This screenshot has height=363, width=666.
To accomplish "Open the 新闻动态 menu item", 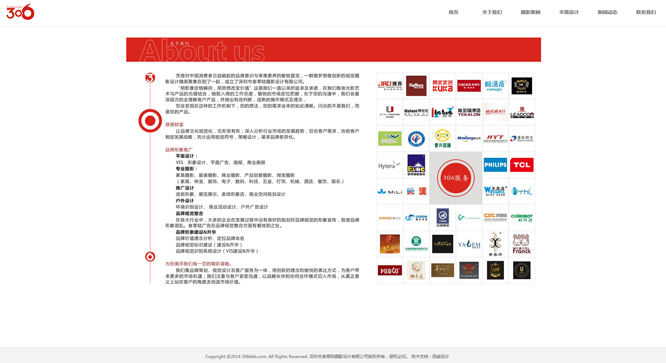I will (x=607, y=12).
